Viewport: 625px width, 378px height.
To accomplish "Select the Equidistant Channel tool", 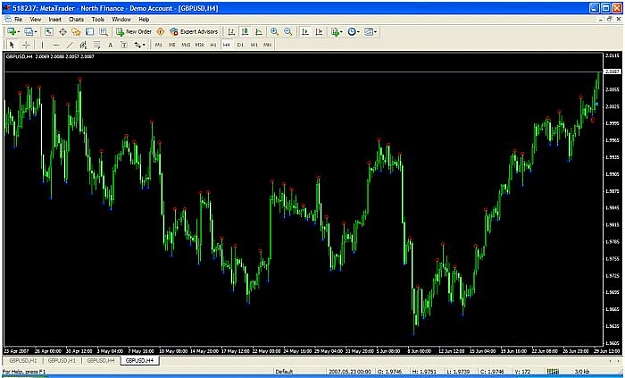I will coord(83,45).
